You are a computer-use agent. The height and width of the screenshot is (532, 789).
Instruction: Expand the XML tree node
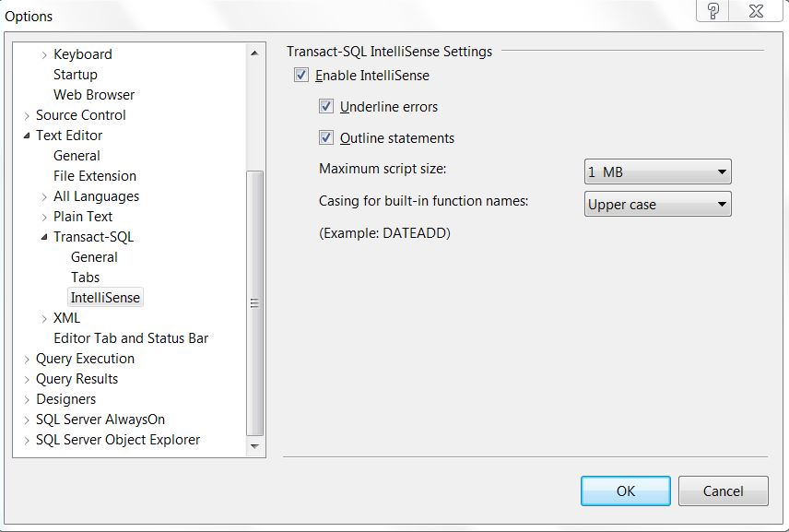(x=43, y=317)
